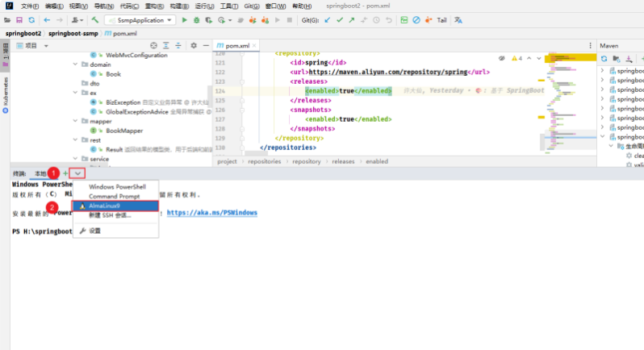Start debugging with the bug icon
The height and width of the screenshot is (350, 644).
[196, 19]
